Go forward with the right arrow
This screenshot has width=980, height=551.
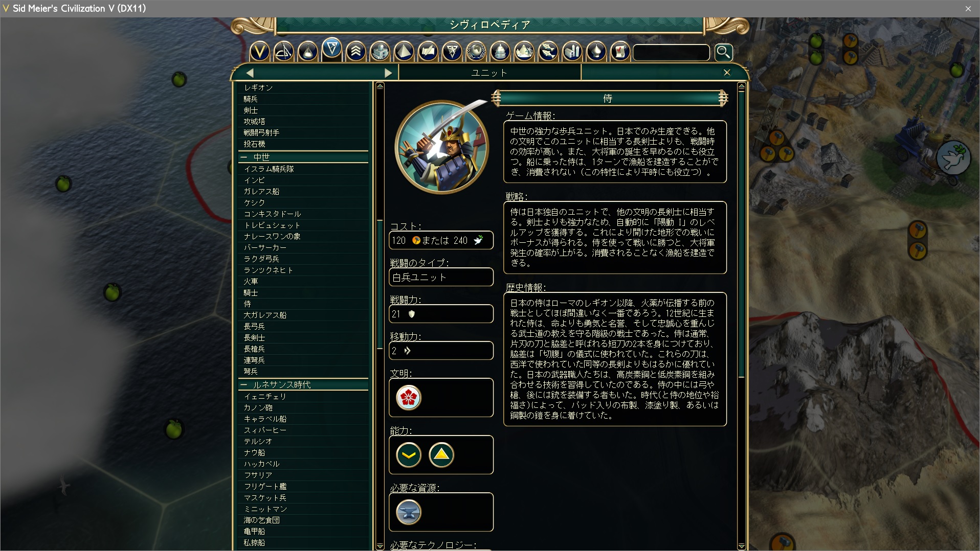pos(388,73)
